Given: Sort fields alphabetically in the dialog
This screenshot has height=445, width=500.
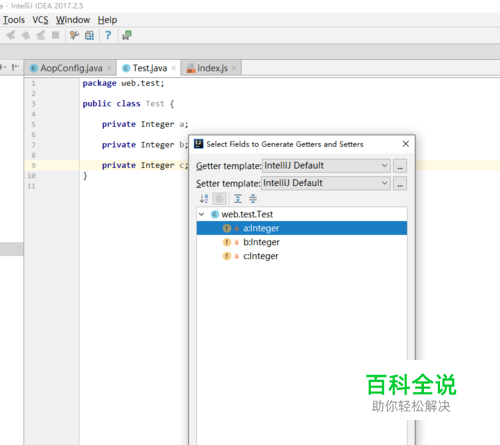Looking at the screenshot, I should pos(204,199).
